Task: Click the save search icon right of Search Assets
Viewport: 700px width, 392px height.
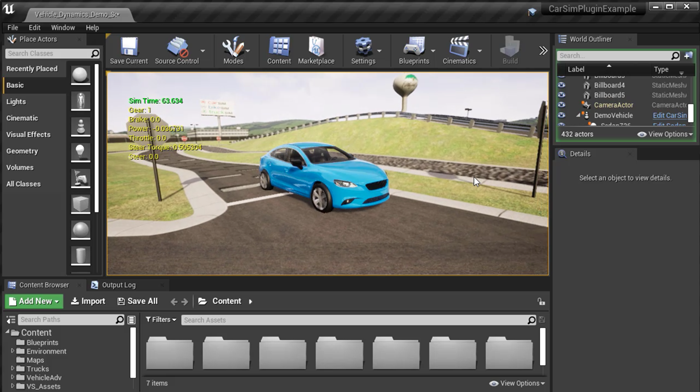Action: click(x=542, y=320)
